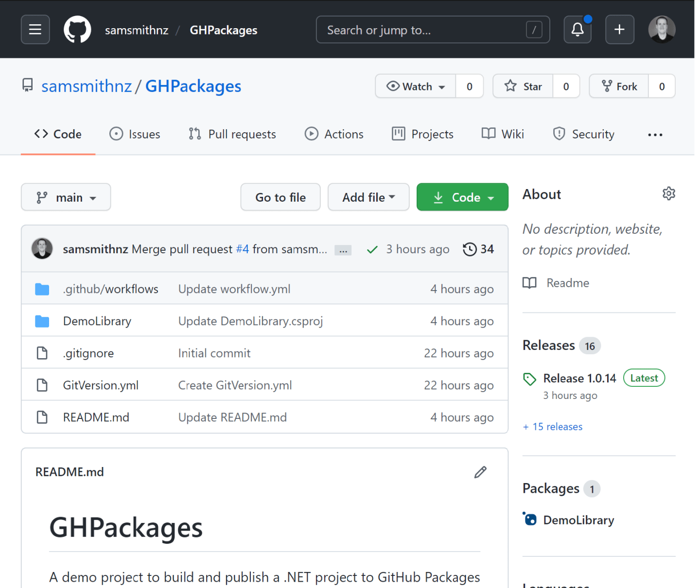
Task: Open notifications bell
Action: pos(577,30)
